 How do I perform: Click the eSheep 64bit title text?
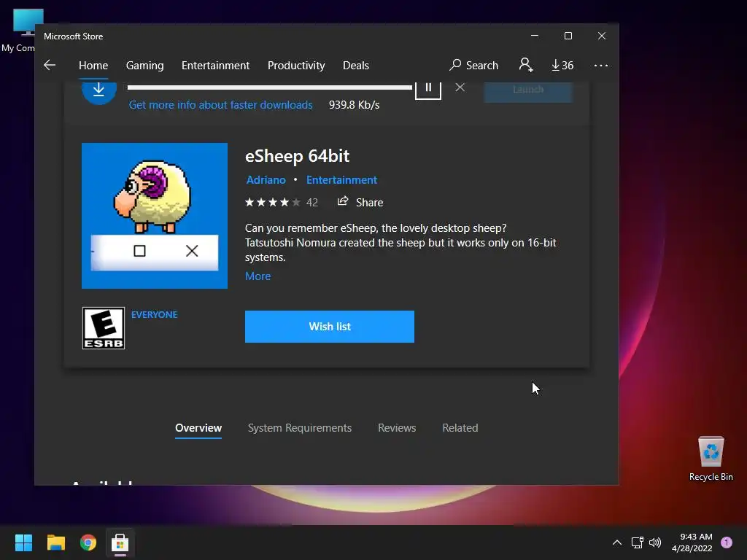pyautogui.click(x=298, y=156)
